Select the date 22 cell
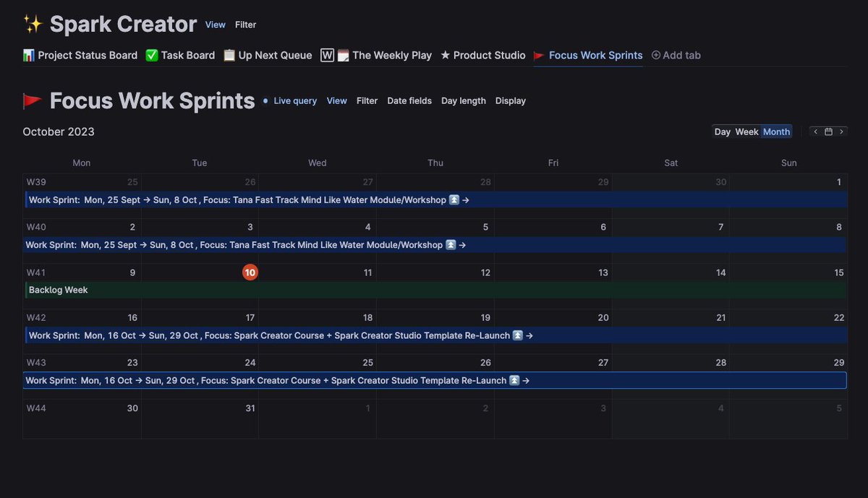This screenshot has width=868, height=498. tap(839, 317)
